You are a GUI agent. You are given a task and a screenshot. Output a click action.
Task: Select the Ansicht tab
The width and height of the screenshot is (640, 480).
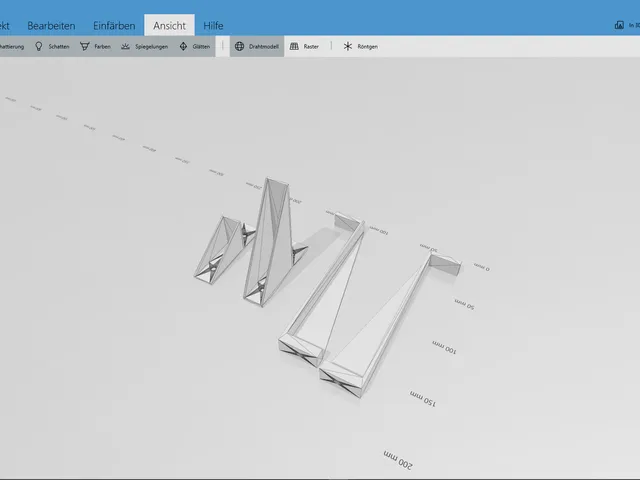tap(169, 25)
